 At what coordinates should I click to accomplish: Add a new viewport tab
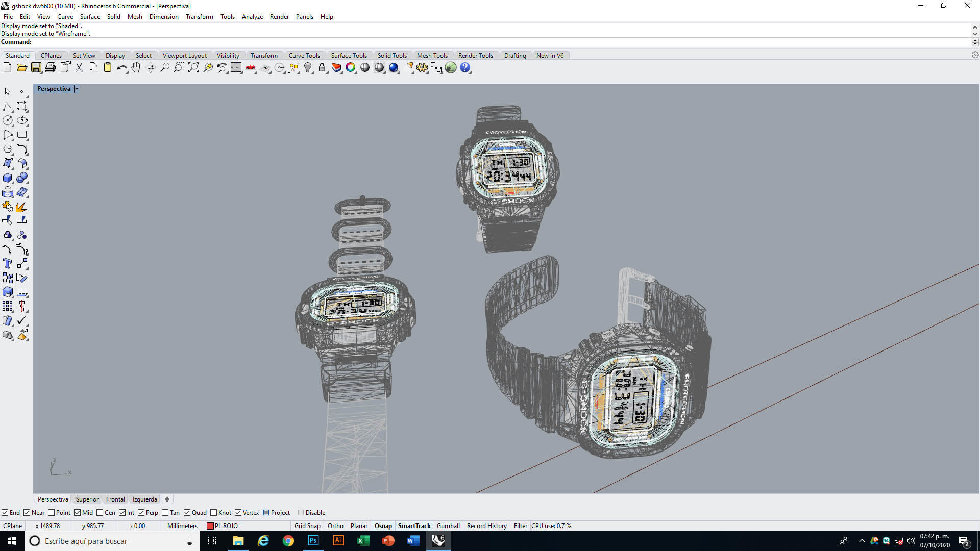pos(167,499)
